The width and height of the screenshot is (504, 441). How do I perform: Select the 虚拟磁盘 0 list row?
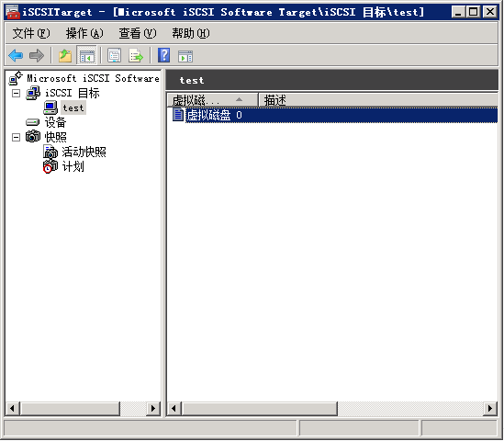click(334, 115)
